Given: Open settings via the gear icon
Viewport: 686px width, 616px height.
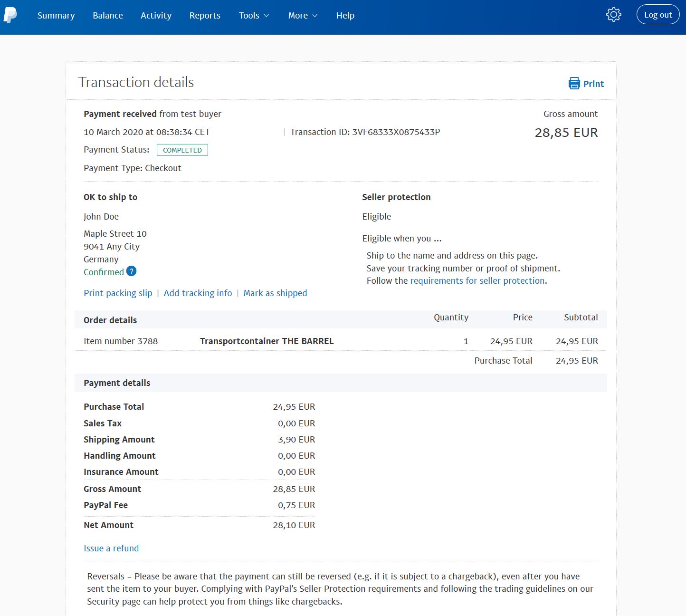Looking at the screenshot, I should [613, 15].
